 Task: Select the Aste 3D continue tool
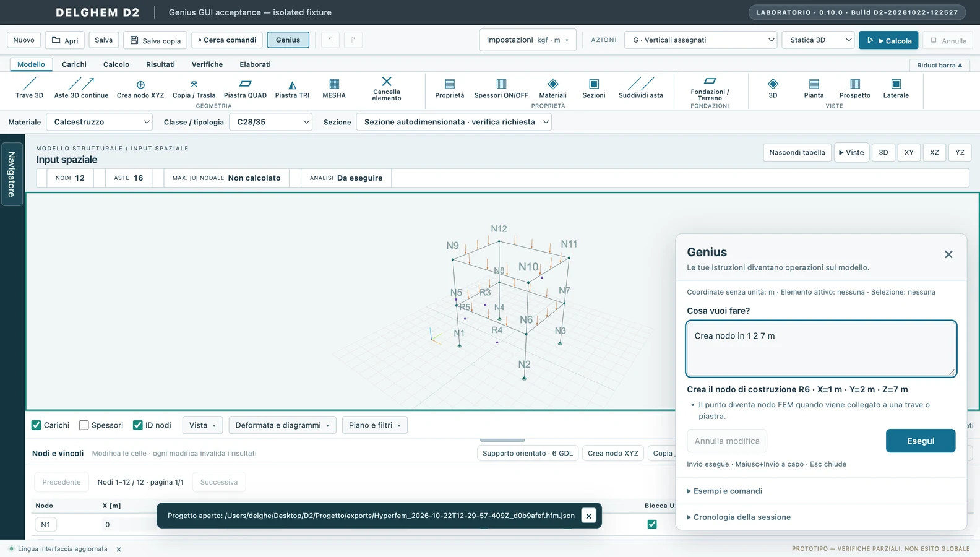click(x=81, y=88)
